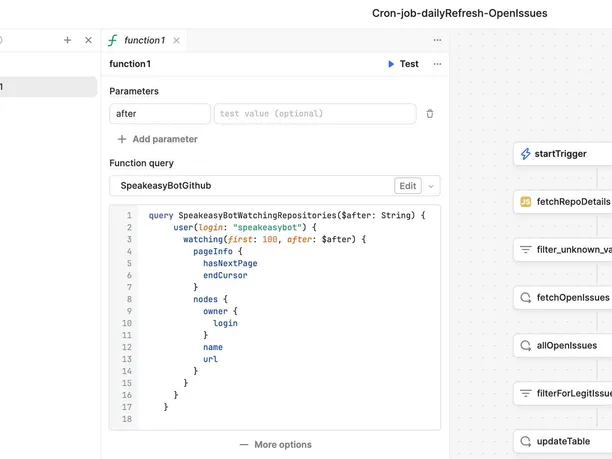This screenshot has width=612, height=459.
Task: Click the filter icon on filterForLegitIssue block
Action: pos(526,393)
